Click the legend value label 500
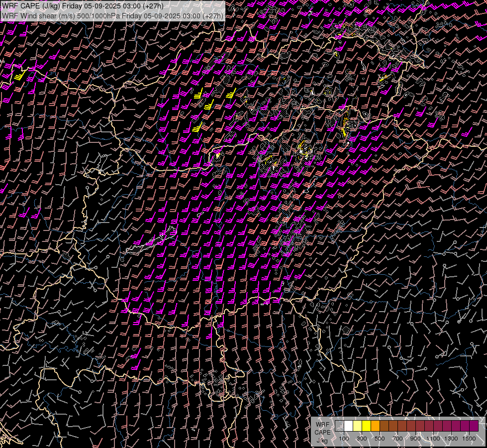 point(380,439)
